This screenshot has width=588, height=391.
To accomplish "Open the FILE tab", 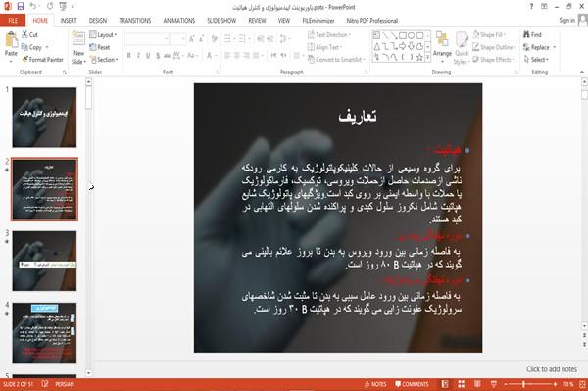I will [x=13, y=21].
